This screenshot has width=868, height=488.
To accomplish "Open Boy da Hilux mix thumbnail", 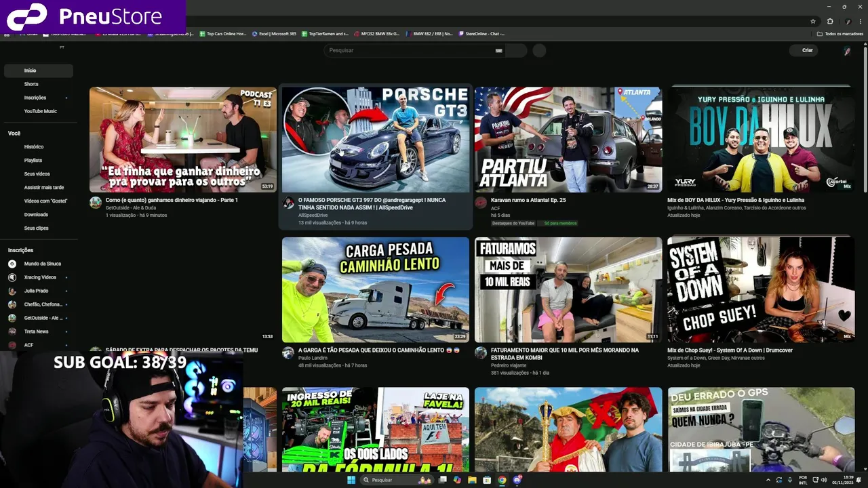I will [x=761, y=140].
